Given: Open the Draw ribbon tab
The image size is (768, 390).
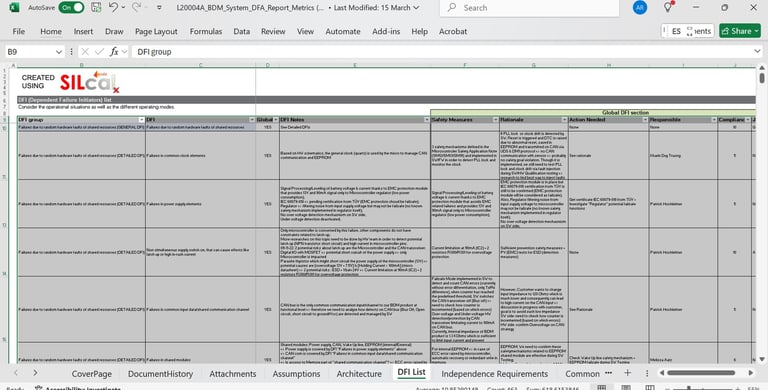Looking at the screenshot, I should click(114, 31).
